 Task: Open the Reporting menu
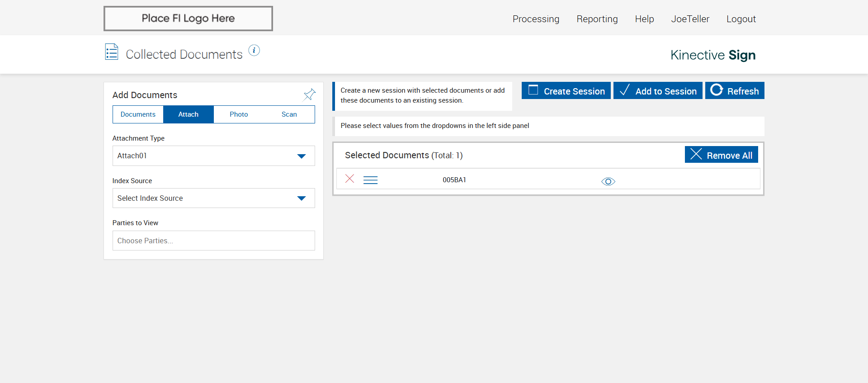tap(597, 19)
